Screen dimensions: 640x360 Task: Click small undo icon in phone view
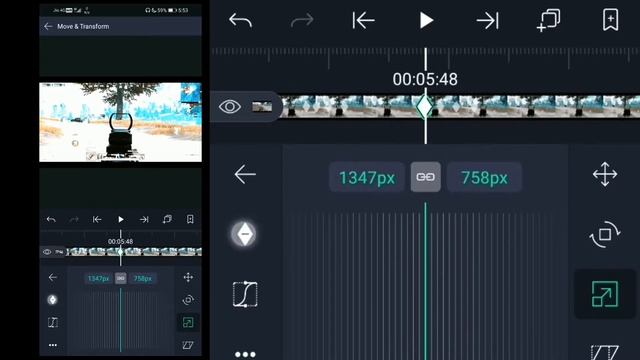[51, 220]
